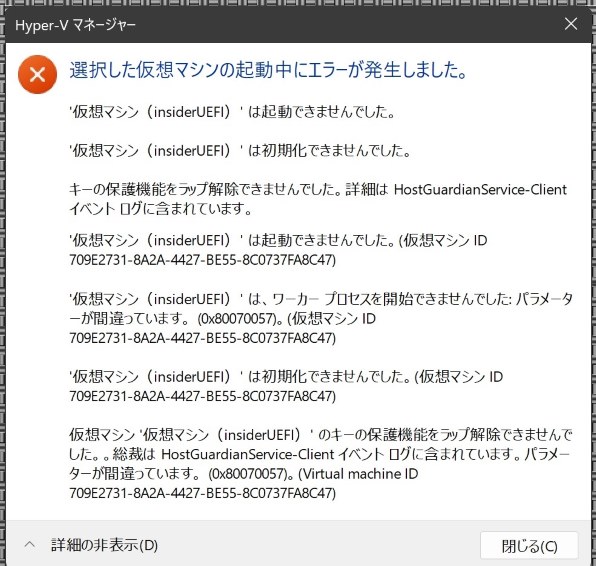This screenshot has width=596, height=566.
Task: Click the text イベント ログに含まれています。
Action: click(160, 209)
